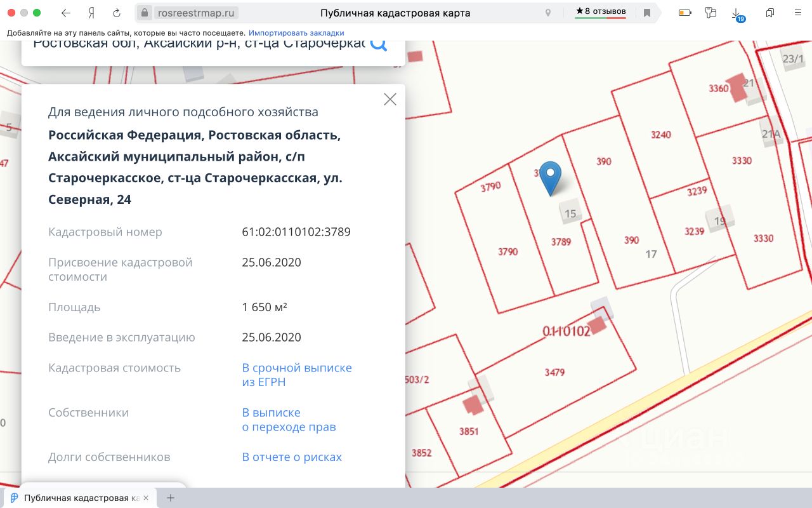812x508 pixels.
Task: Click the Собственники label
Action: click(88, 412)
